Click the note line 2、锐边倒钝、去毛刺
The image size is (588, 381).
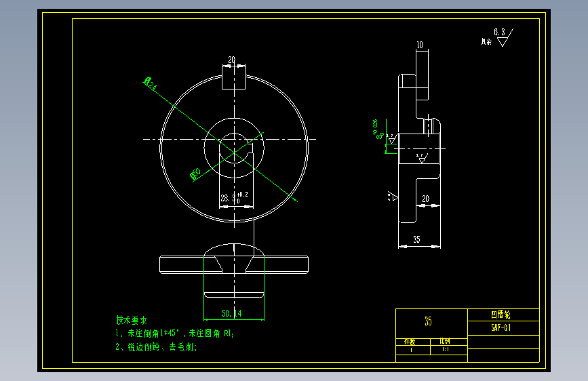point(156,347)
